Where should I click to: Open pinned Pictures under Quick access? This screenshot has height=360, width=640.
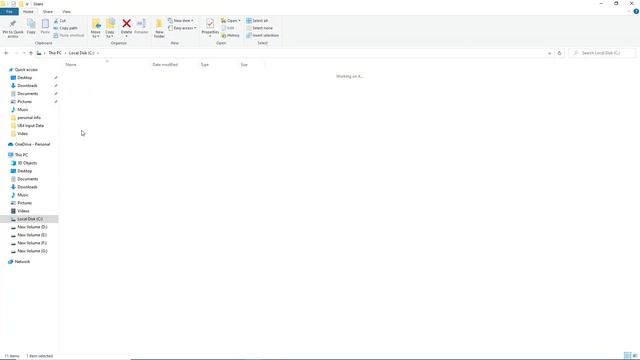pyautogui.click(x=24, y=102)
